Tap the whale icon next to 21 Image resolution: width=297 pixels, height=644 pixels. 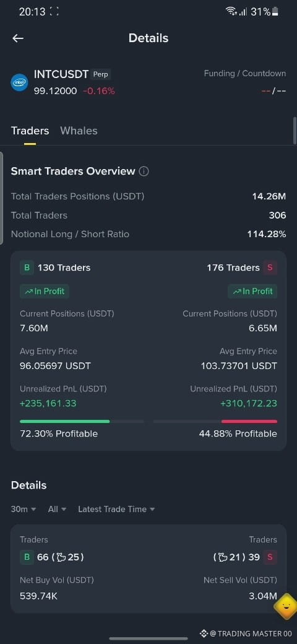(x=225, y=557)
